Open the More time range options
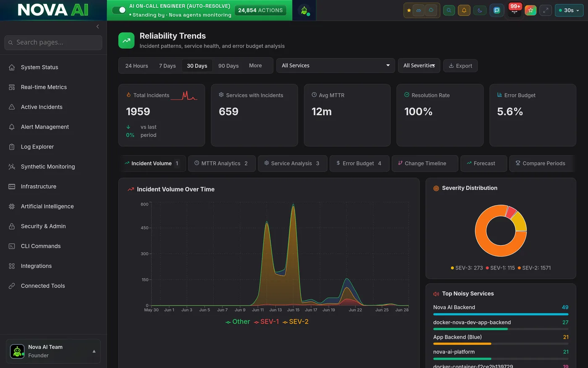 coord(255,66)
